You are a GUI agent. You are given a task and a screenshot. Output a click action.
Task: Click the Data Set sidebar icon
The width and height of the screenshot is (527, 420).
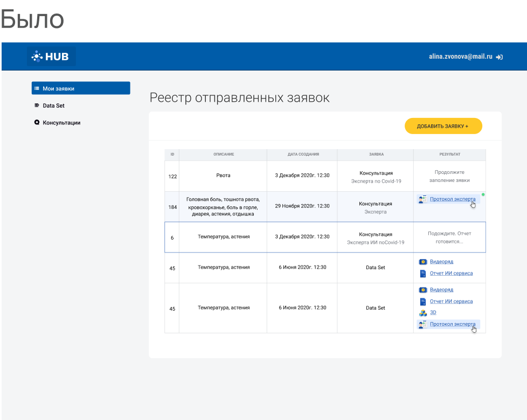tap(37, 106)
